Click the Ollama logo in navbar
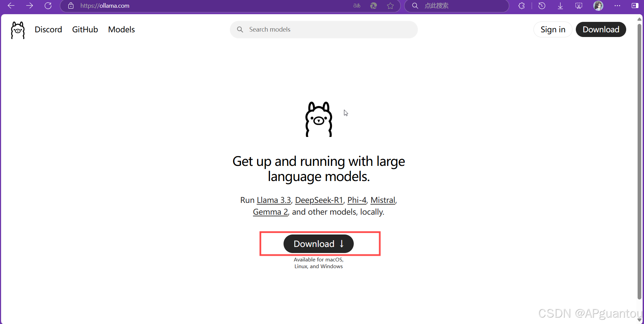644x324 pixels. [18, 30]
